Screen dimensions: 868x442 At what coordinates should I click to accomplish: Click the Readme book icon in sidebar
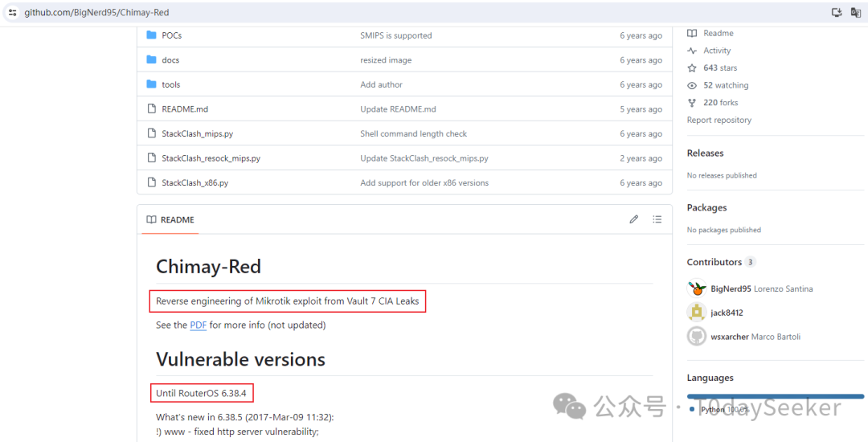(692, 33)
